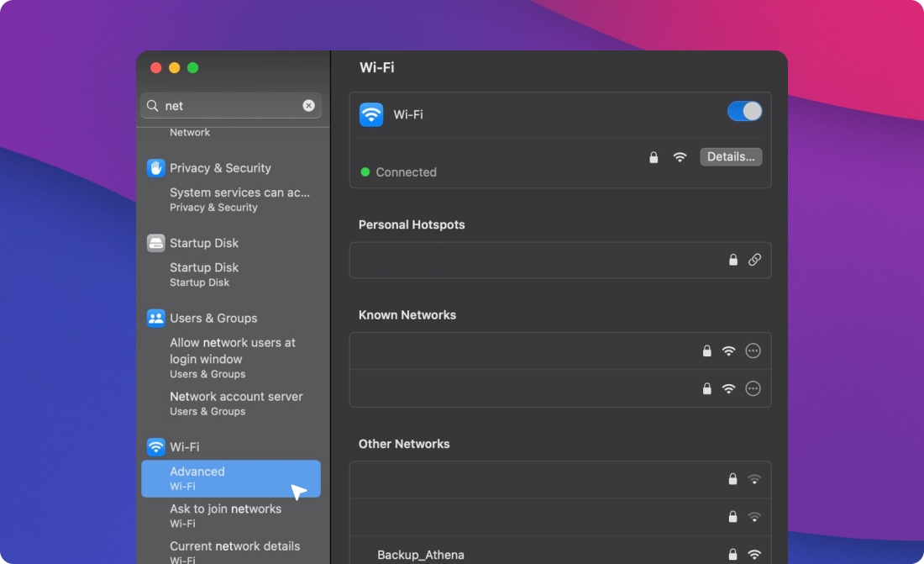Open Privacy & Security settings
Screen dimensions: 924x564
click(220, 168)
